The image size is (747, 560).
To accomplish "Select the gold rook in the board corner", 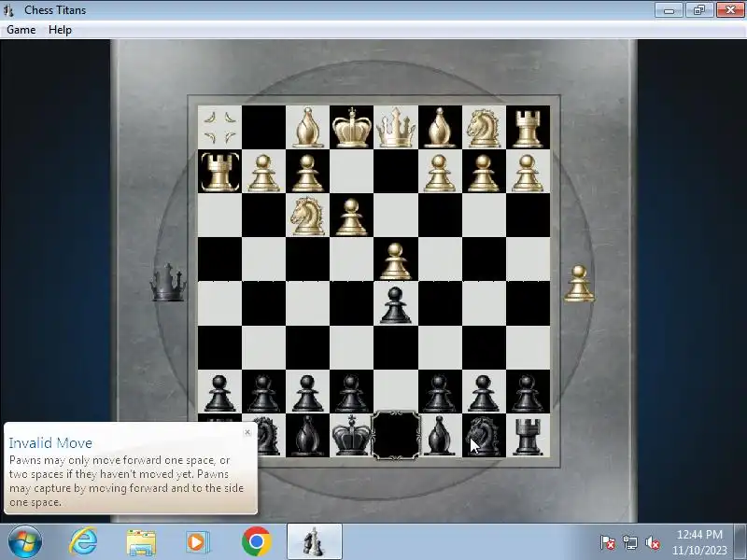I will pos(528,129).
